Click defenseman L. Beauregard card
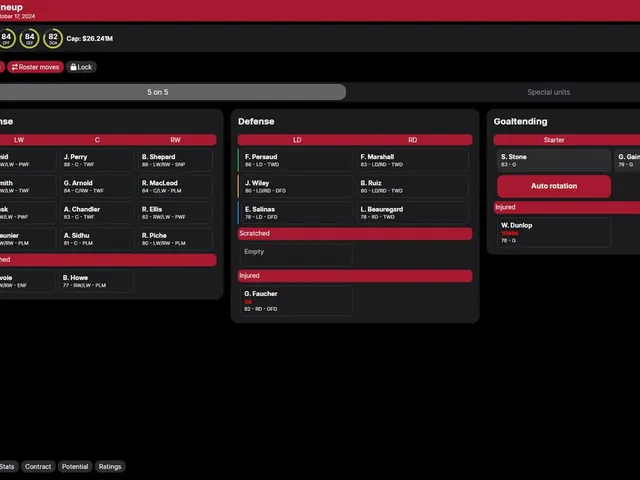Screen dimensions: 640x480 [x=413, y=213]
